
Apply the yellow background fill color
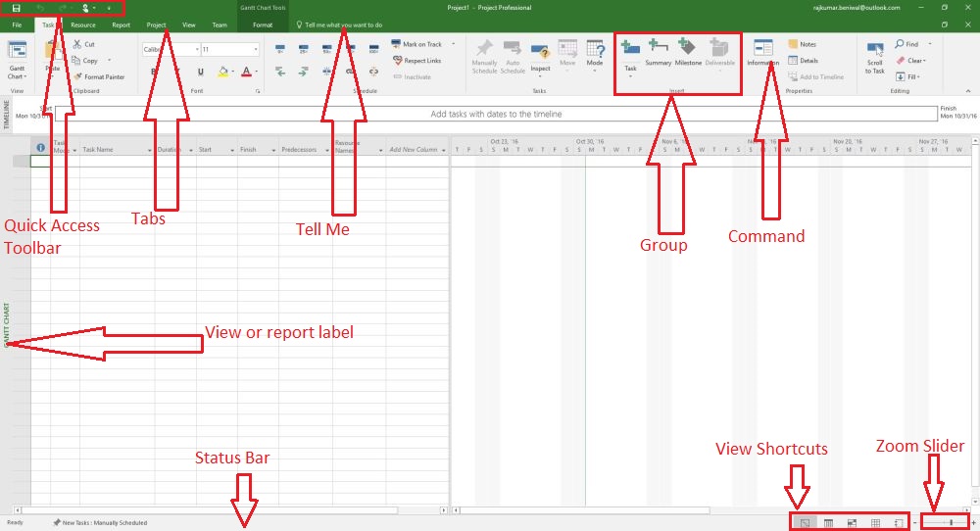pyautogui.click(x=223, y=72)
